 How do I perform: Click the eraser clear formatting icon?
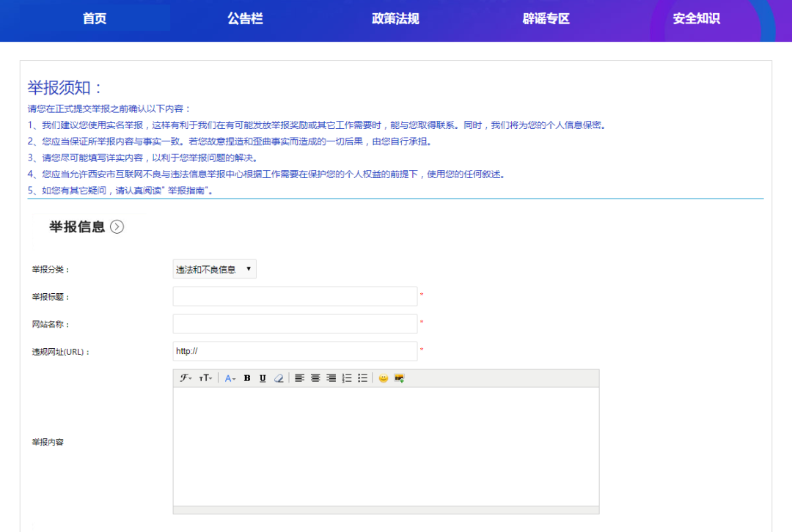click(x=279, y=378)
